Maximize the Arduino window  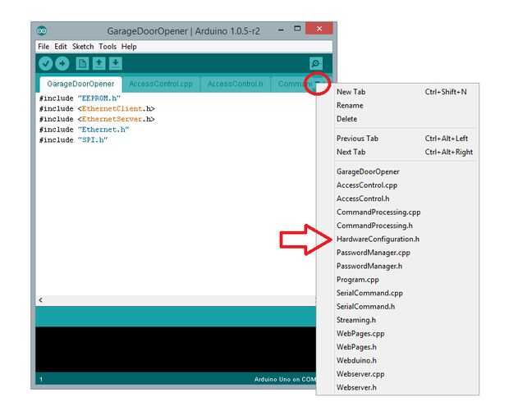(297, 29)
